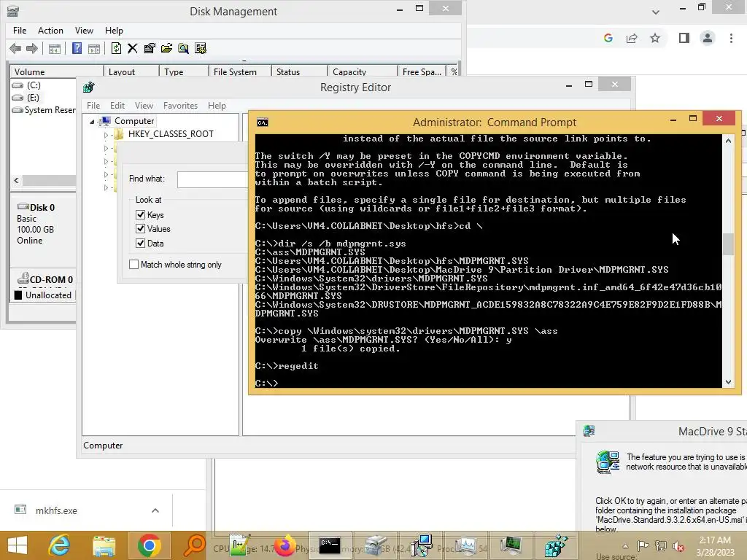Select HKEY_CLASSES_ROOT key
This screenshot has width=747, height=560.
point(171,134)
